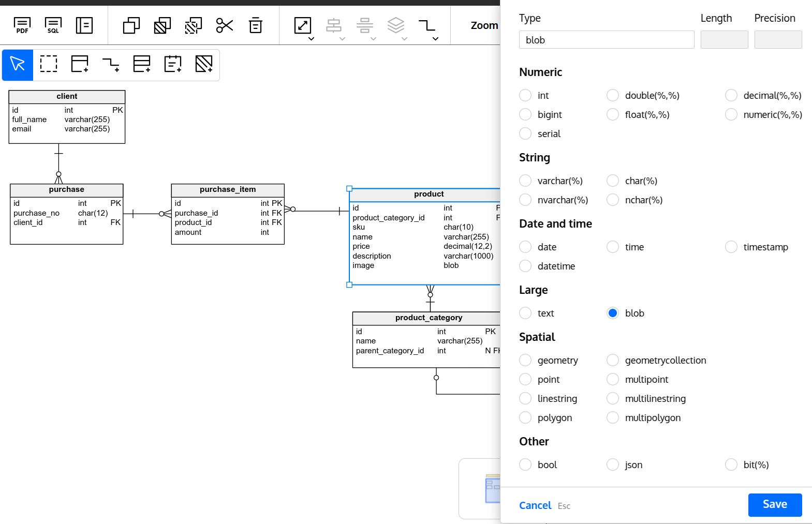Choose double(%,%) type
This screenshot has height=524, width=812.
(613, 95)
